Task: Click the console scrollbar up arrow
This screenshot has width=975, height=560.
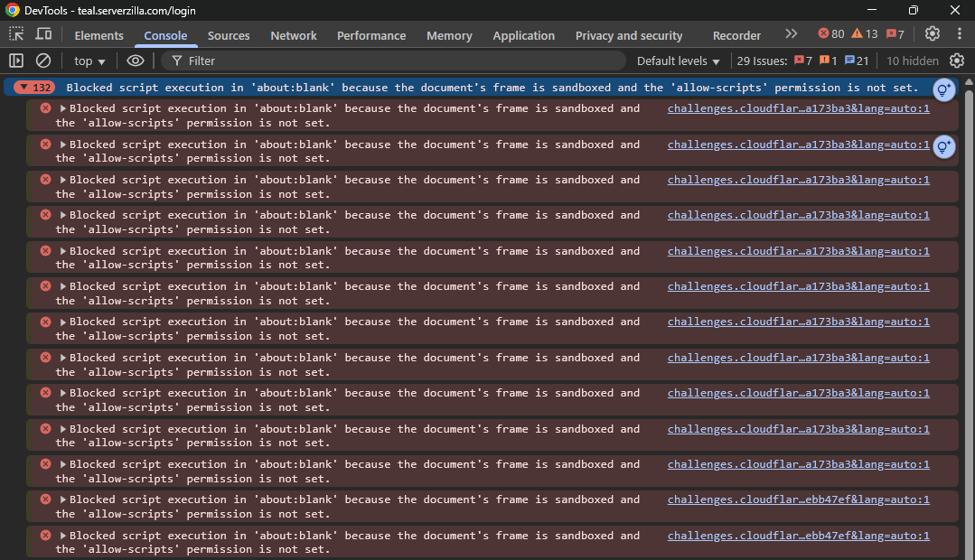Action: (969, 81)
